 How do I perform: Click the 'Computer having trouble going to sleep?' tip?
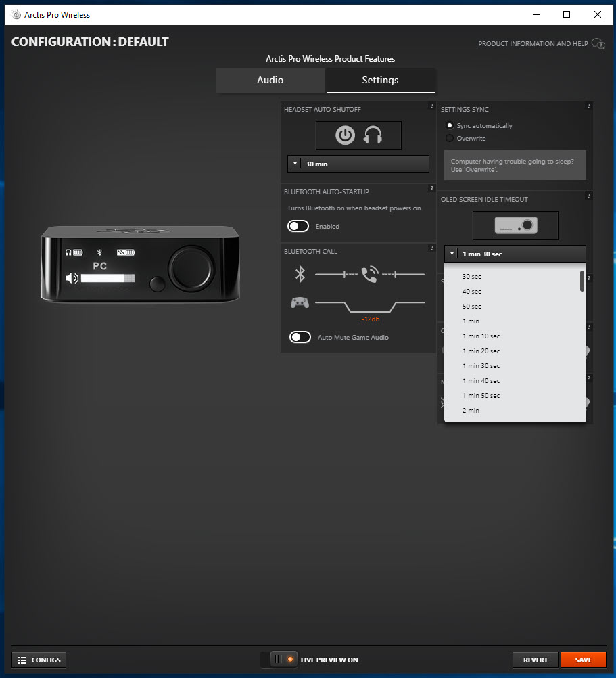pyautogui.click(x=515, y=165)
